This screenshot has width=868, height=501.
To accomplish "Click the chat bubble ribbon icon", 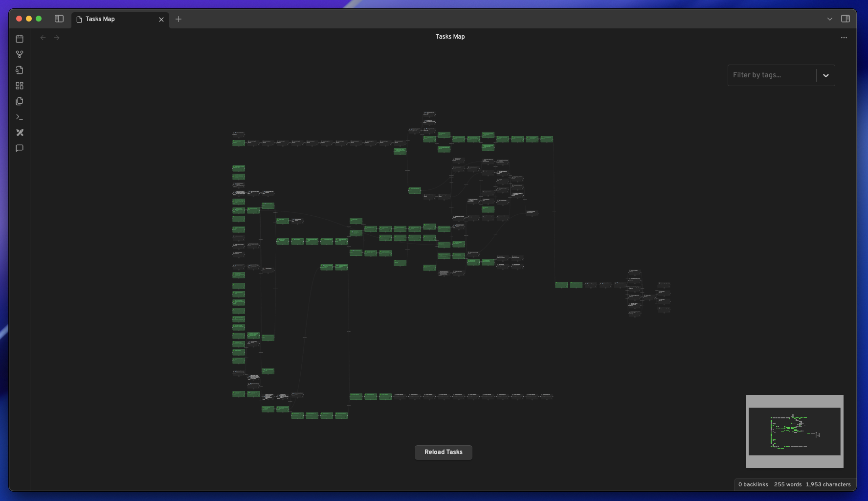I will pos(20,148).
